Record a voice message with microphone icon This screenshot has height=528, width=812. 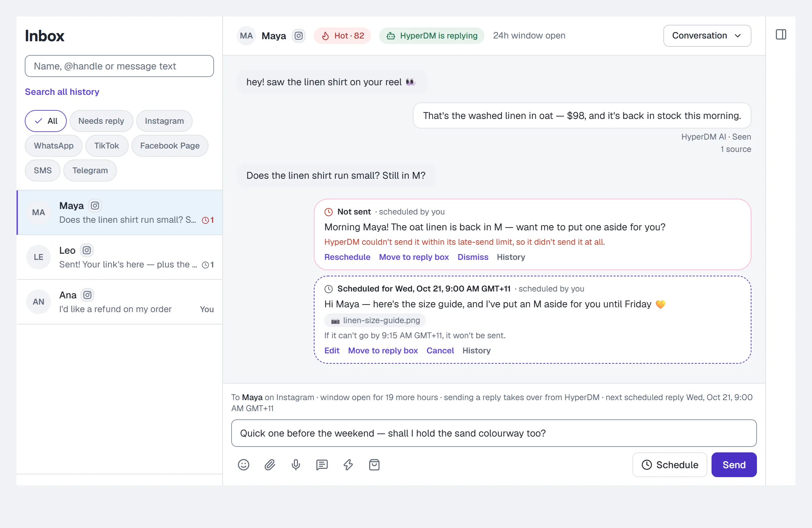[296, 465]
